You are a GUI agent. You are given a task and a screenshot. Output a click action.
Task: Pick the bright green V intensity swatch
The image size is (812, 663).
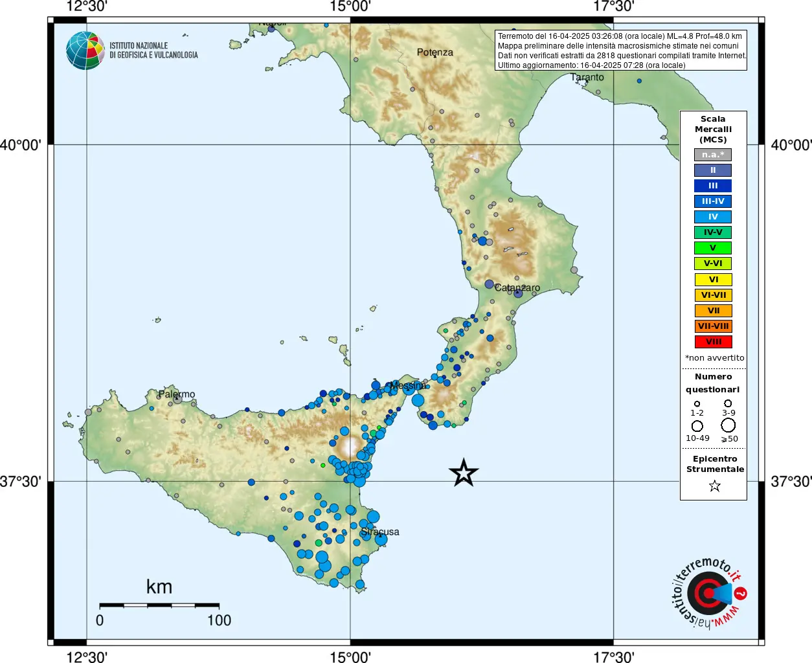[713, 248]
